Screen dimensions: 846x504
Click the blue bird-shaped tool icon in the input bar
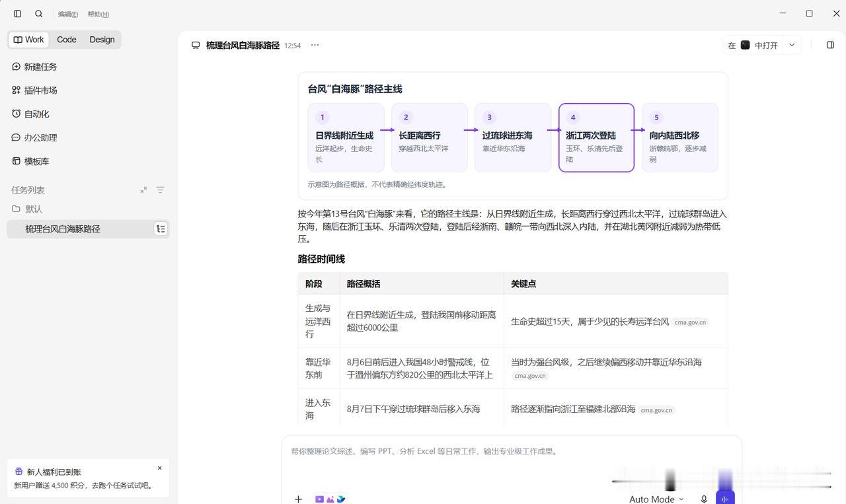coord(341,499)
